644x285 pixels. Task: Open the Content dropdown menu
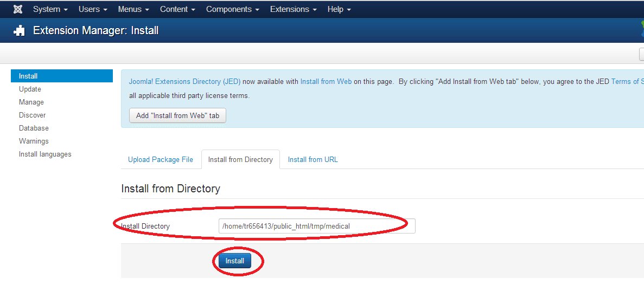tap(177, 9)
